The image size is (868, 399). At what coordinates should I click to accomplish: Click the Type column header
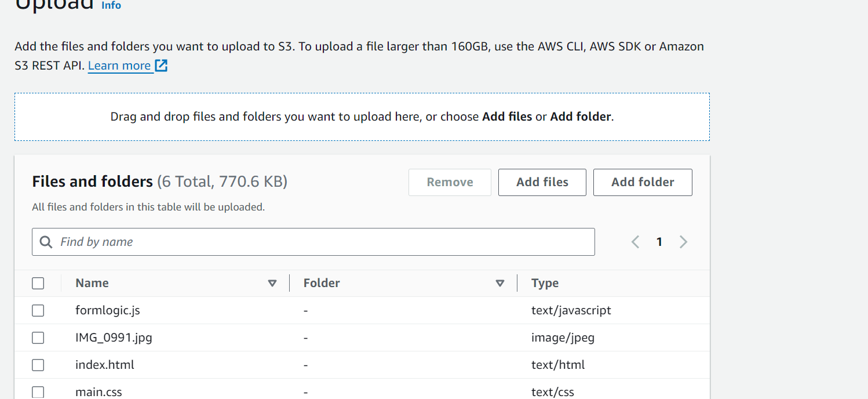(545, 283)
